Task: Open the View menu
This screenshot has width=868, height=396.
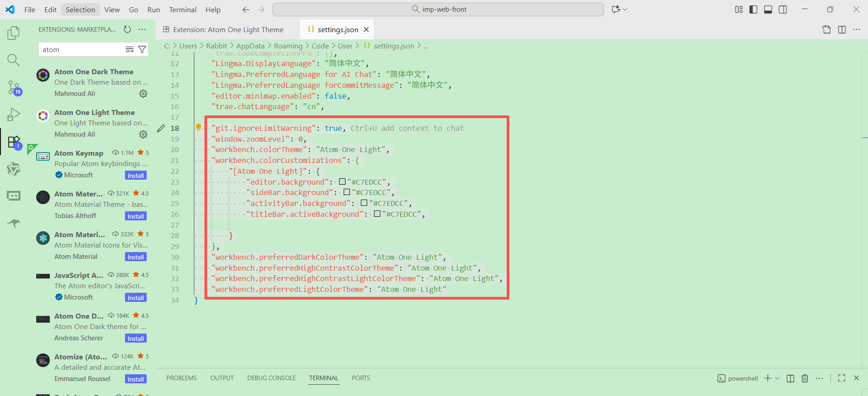Action: (112, 10)
